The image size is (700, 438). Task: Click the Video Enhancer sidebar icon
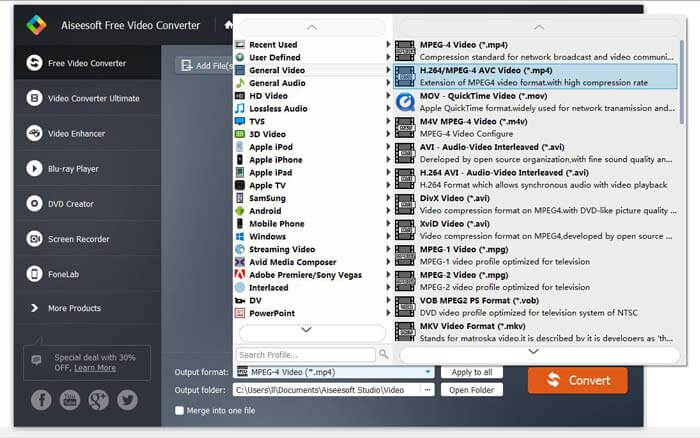click(34, 133)
